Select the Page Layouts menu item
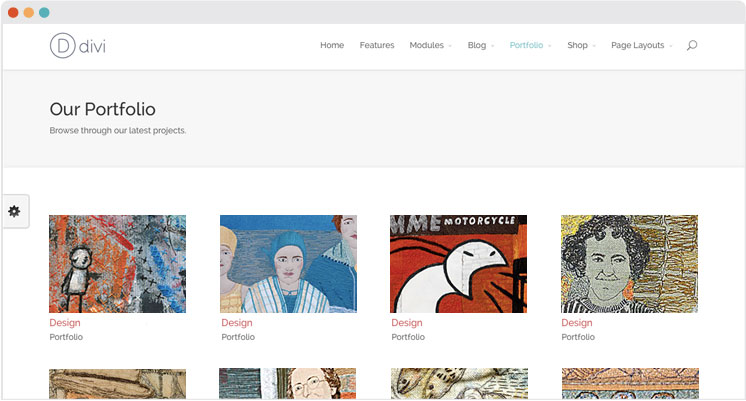This screenshot has width=746, height=401. [x=638, y=45]
